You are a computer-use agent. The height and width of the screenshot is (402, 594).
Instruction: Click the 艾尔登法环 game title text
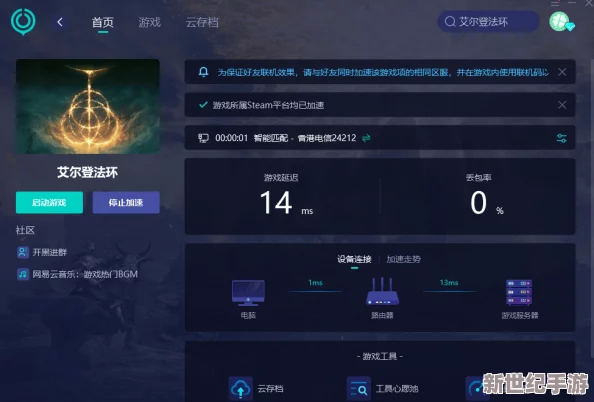click(88, 172)
